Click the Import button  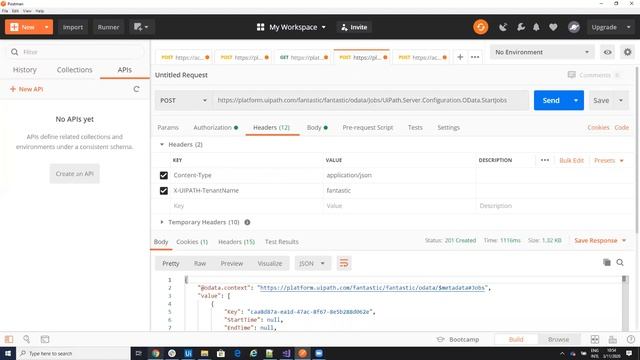point(73,27)
